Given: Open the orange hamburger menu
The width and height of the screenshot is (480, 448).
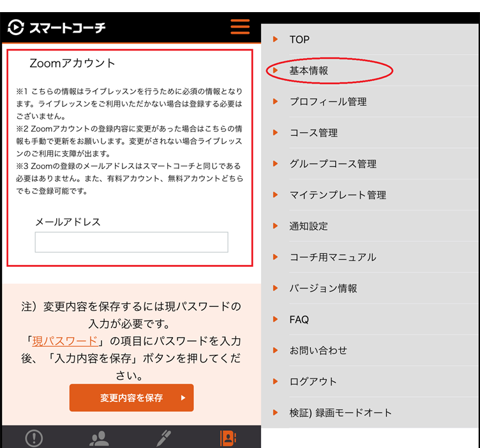Looking at the screenshot, I should coord(240,27).
